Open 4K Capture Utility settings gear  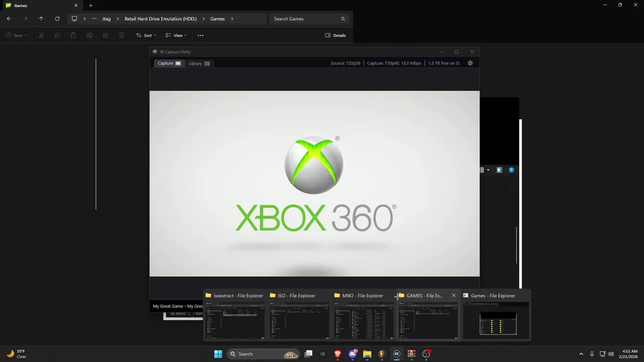click(470, 63)
